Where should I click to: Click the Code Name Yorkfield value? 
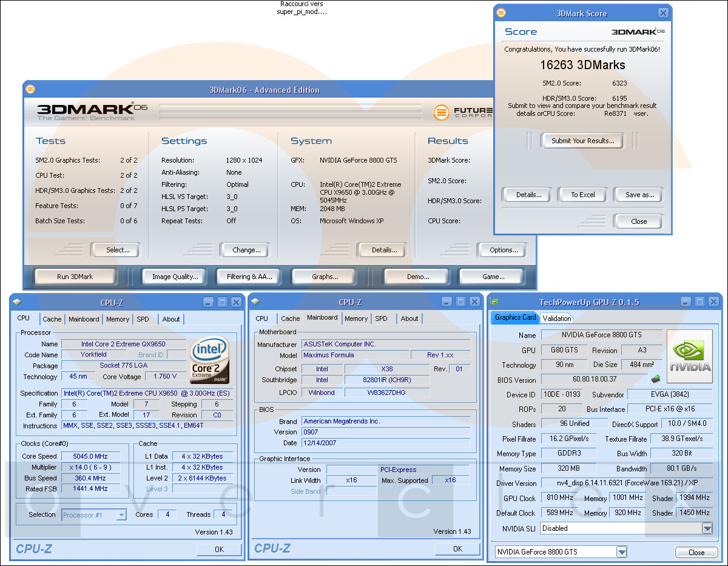[x=93, y=355]
